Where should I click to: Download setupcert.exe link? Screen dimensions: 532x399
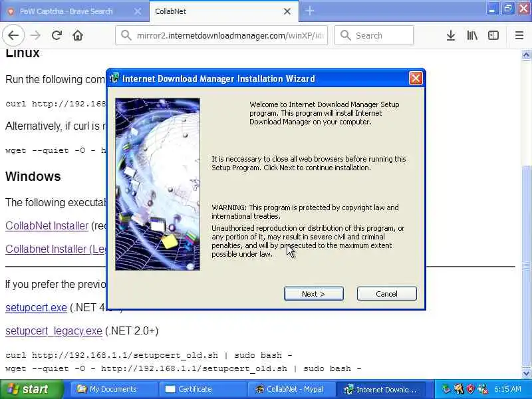pyautogui.click(x=36, y=307)
